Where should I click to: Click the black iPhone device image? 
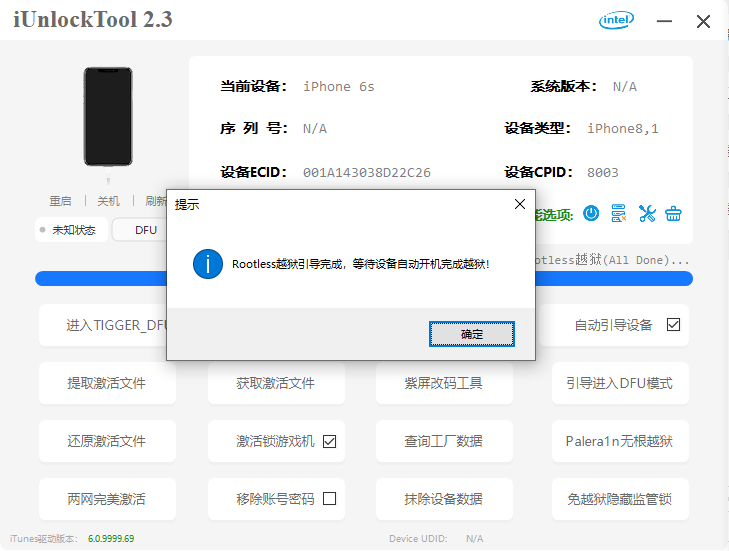(x=108, y=117)
